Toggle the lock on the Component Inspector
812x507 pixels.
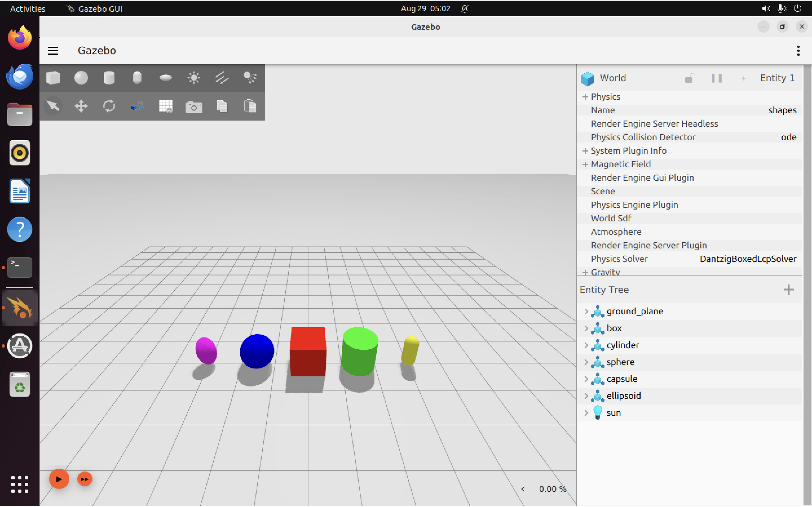coord(689,78)
